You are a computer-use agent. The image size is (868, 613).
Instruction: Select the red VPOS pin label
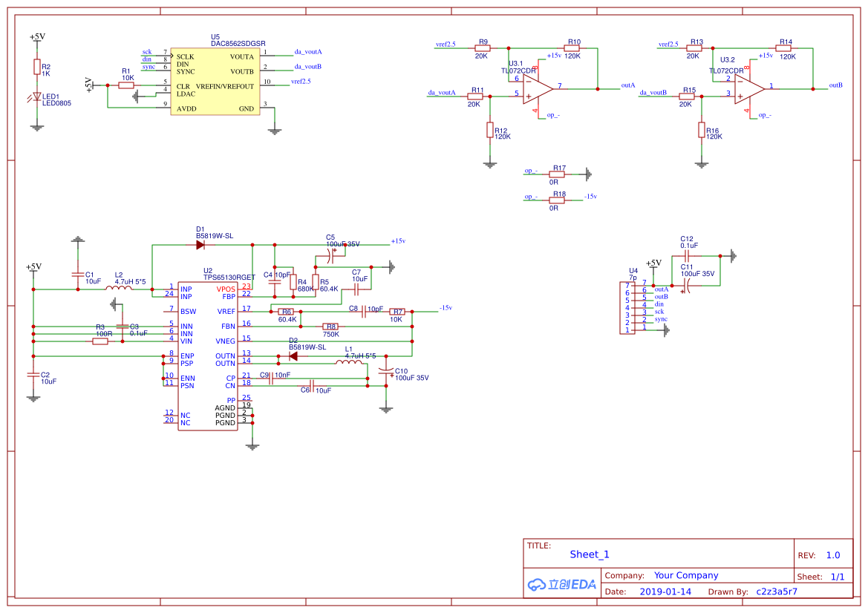[226, 289]
